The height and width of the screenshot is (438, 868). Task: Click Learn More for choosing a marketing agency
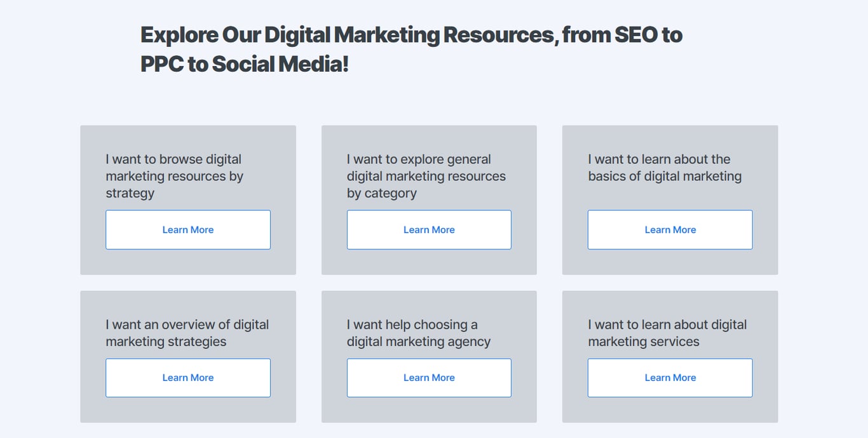[x=429, y=377]
